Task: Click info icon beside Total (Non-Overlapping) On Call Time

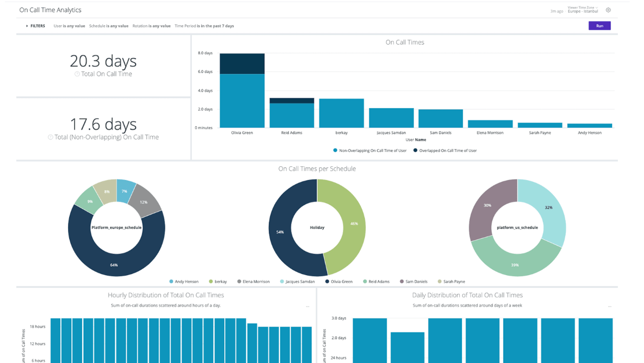Action: tap(51, 137)
